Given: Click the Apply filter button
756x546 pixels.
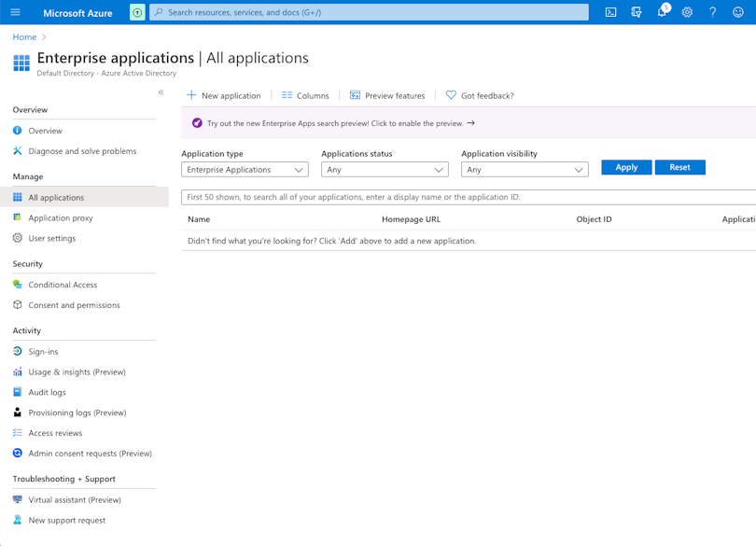Looking at the screenshot, I should [x=626, y=167].
